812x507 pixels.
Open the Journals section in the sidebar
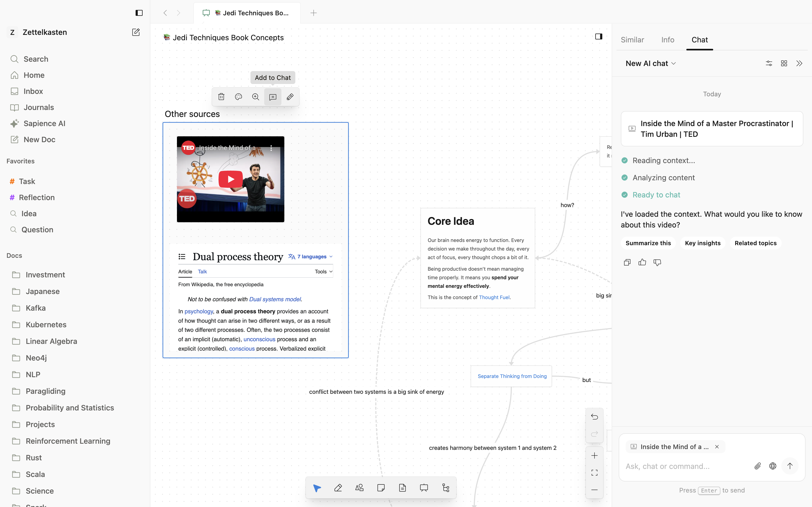[38, 107]
